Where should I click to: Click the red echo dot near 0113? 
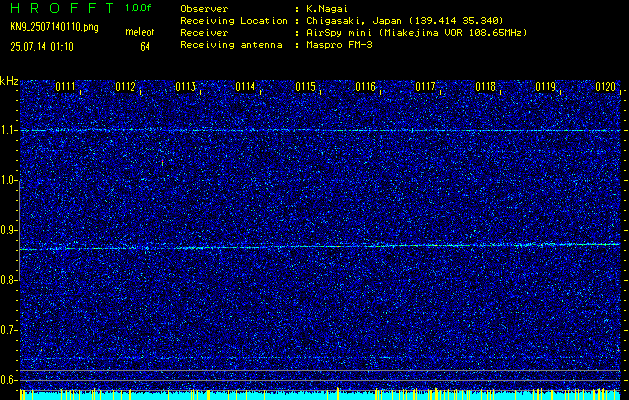[x=162, y=162]
